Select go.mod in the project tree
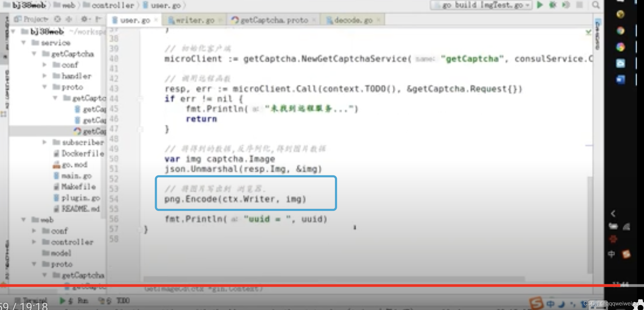644x310 pixels. pos(70,164)
